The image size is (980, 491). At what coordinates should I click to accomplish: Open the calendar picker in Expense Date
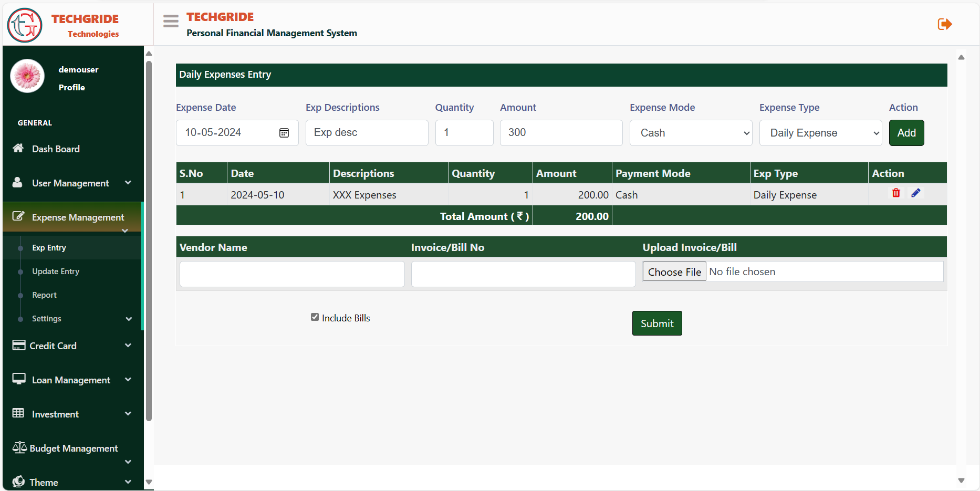284,133
